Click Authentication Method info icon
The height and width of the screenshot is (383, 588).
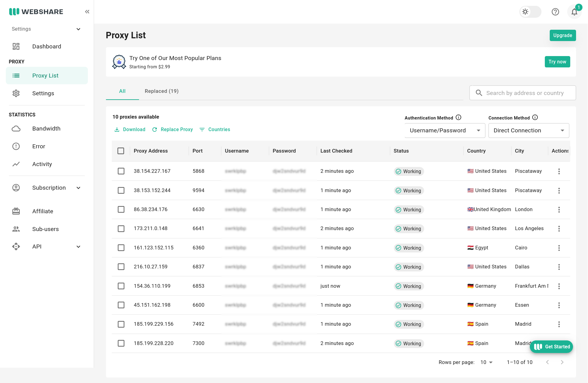pyautogui.click(x=458, y=117)
